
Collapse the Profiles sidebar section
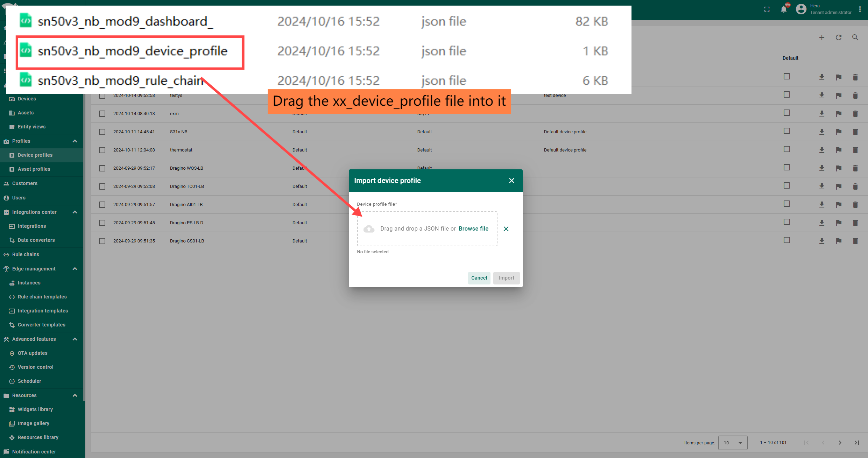pyautogui.click(x=75, y=141)
